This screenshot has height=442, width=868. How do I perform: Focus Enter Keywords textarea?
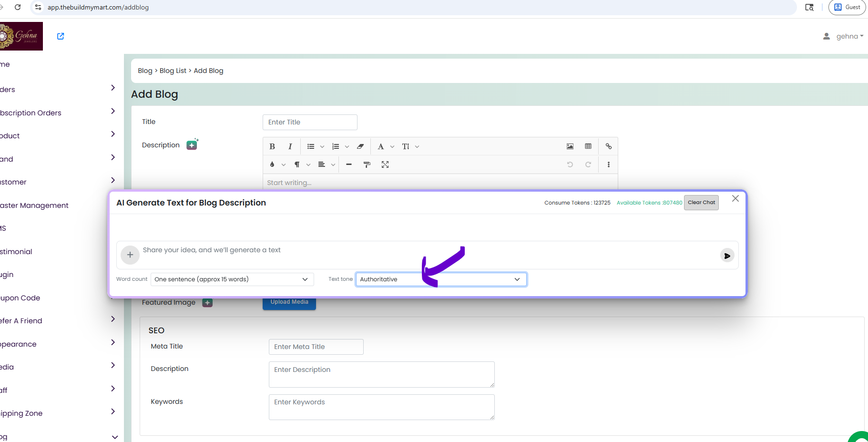(x=382, y=407)
